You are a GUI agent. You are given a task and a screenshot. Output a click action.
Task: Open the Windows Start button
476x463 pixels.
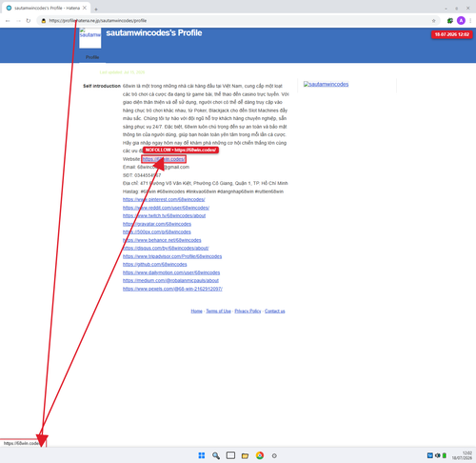202,455
